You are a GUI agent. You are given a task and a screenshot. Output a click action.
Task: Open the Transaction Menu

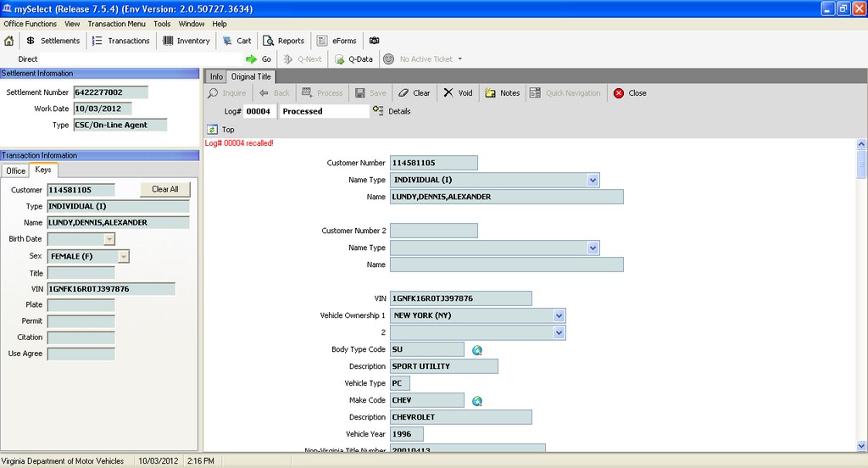[116, 24]
